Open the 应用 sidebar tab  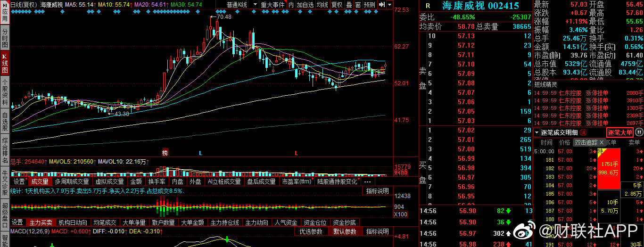click(4, 13)
